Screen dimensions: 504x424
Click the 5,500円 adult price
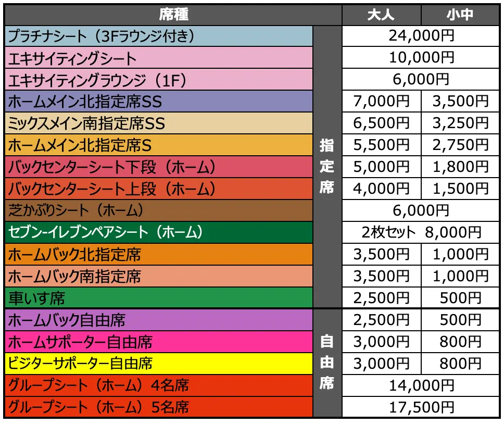coord(382,145)
